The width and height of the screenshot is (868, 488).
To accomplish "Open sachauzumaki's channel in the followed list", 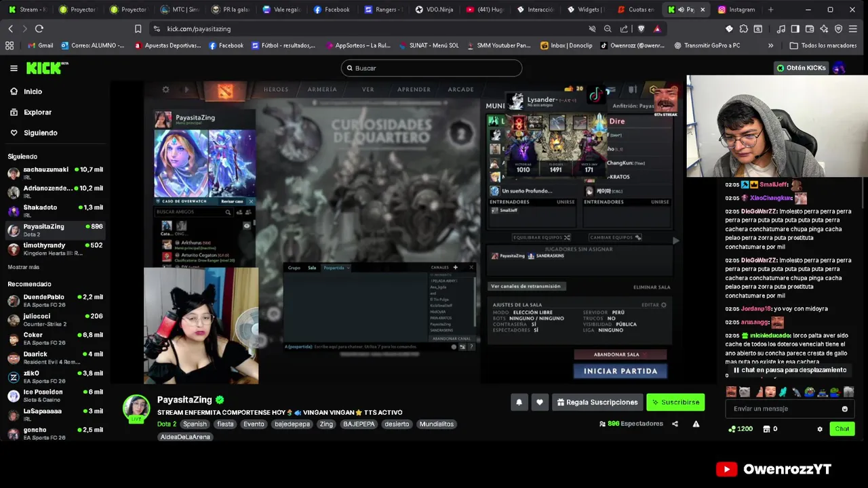I will (x=56, y=172).
